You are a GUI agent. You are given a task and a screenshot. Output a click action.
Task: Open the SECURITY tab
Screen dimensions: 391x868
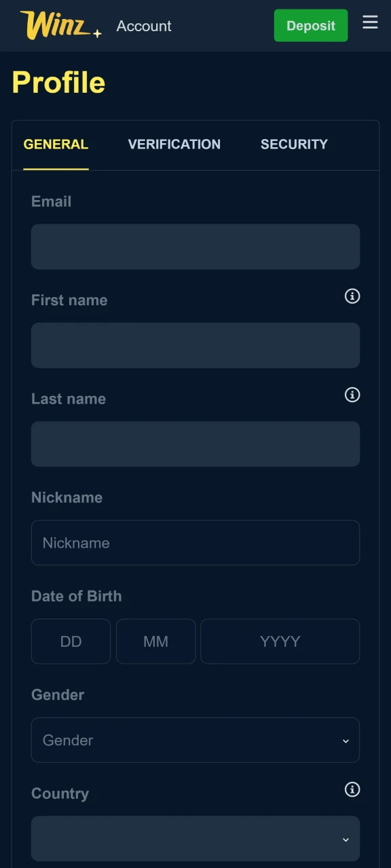[x=294, y=144]
